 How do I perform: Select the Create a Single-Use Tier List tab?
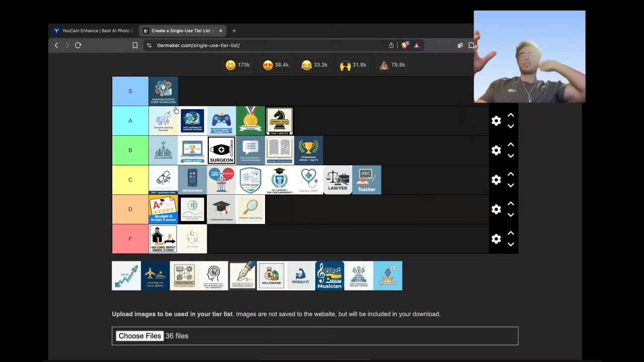(x=181, y=31)
